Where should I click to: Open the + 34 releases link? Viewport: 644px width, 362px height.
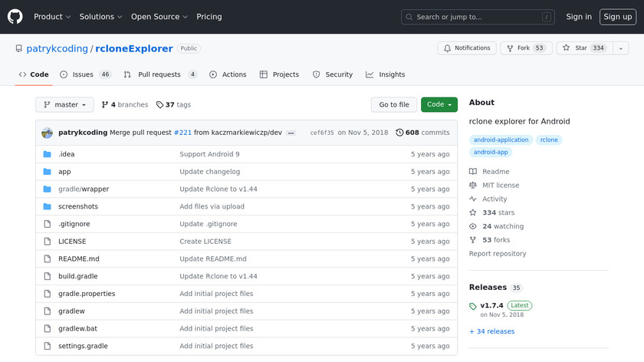(x=491, y=331)
